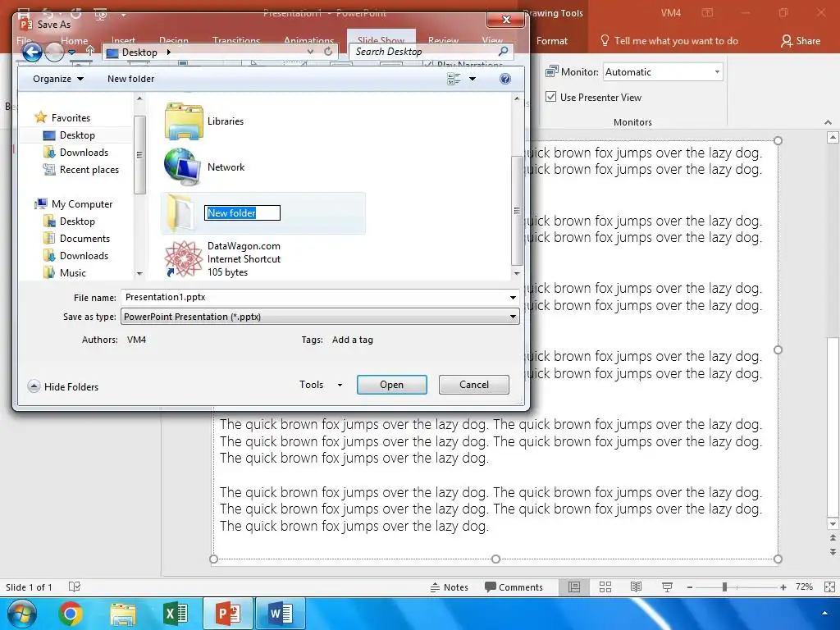Select Documents under My Computer

pyautogui.click(x=76, y=239)
